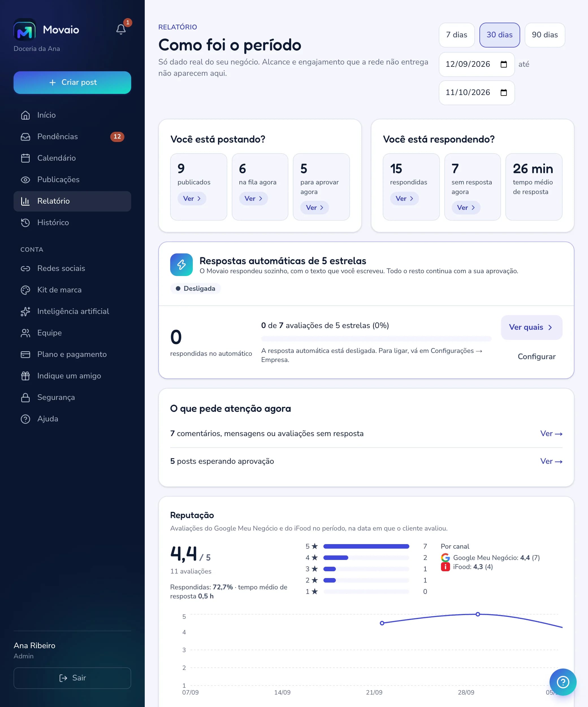Open Indique um amigo

pos(72,376)
